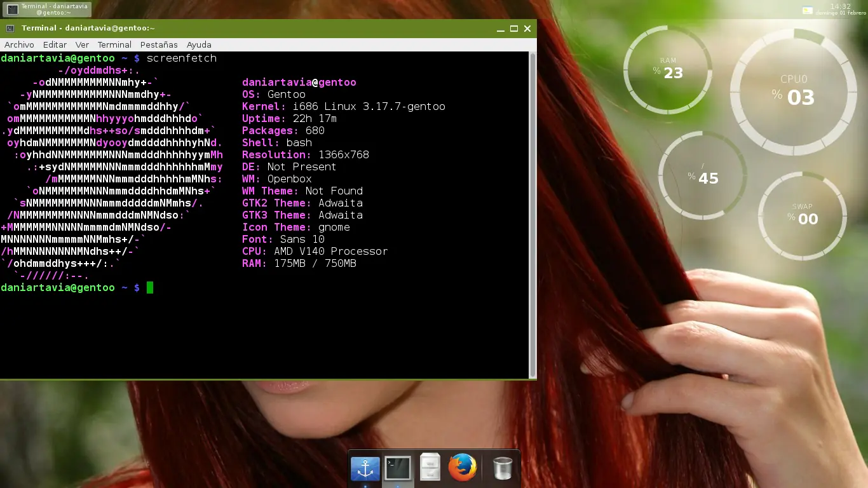Launch the terminal icon in the dock
This screenshot has height=488, width=868.
click(x=398, y=469)
